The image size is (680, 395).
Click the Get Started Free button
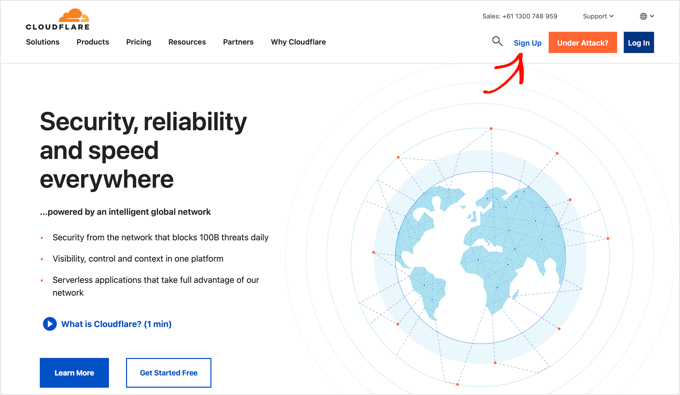tap(168, 372)
